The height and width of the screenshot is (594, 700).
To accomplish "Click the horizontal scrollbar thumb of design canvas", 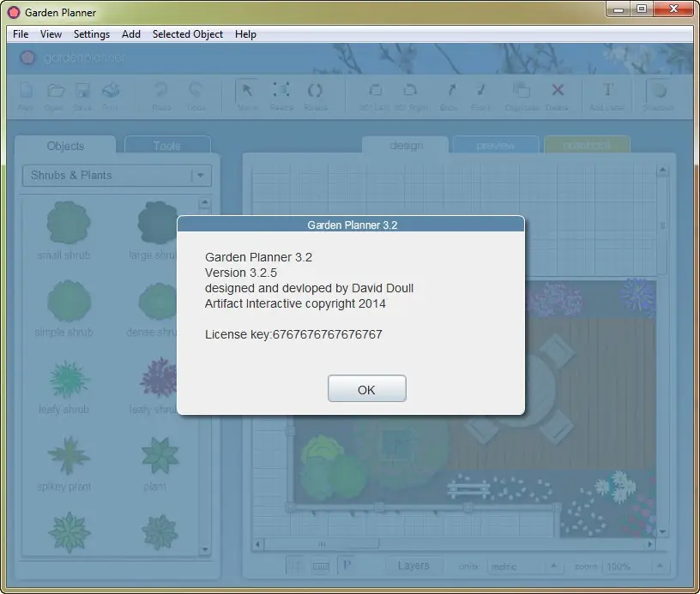I will [322, 544].
